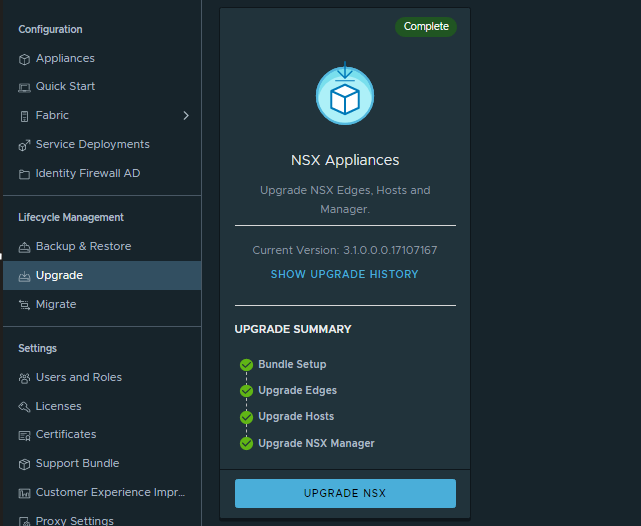Image resolution: width=641 pixels, height=526 pixels.
Task: Click the NSX Appliances card title
Action: (345, 160)
